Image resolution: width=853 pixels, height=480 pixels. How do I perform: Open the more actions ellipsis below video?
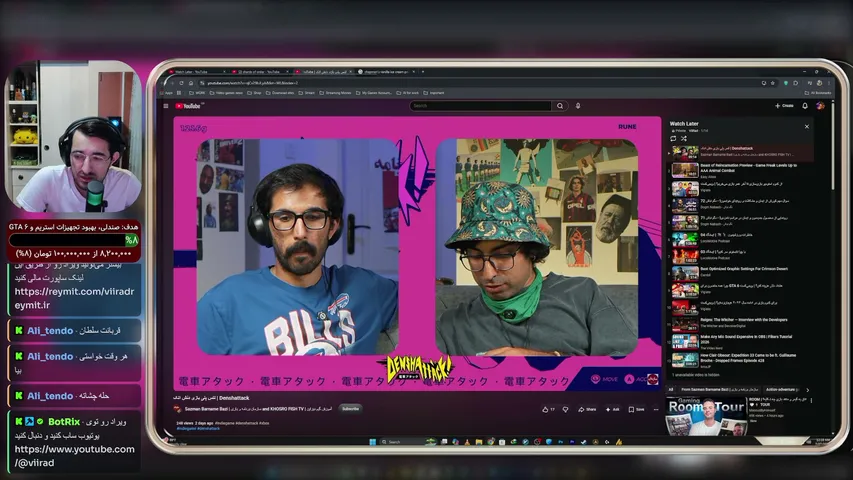(x=656, y=409)
